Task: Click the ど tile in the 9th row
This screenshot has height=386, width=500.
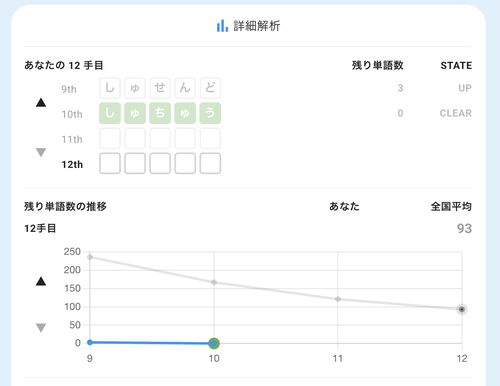Action: 210,88
